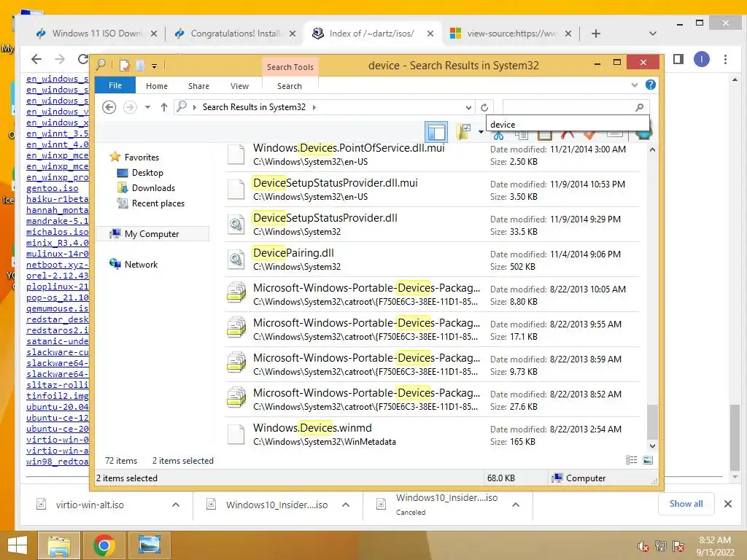This screenshot has width=747, height=560.
Task: Open Explorer Help question mark icon
Action: pyautogui.click(x=650, y=85)
